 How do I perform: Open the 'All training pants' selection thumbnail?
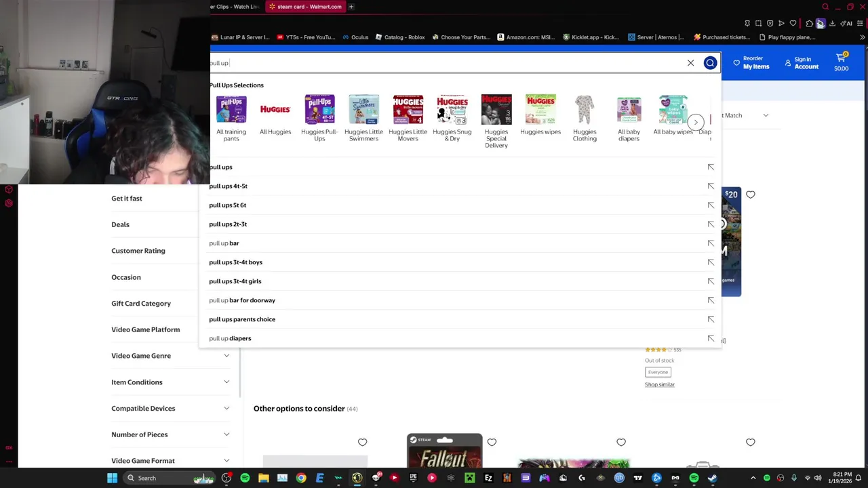[x=231, y=118]
